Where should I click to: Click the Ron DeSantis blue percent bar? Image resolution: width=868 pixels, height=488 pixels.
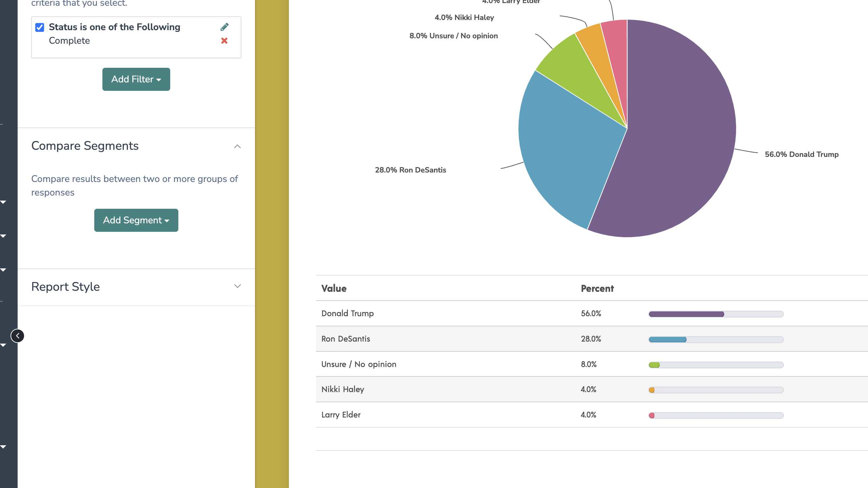point(668,340)
